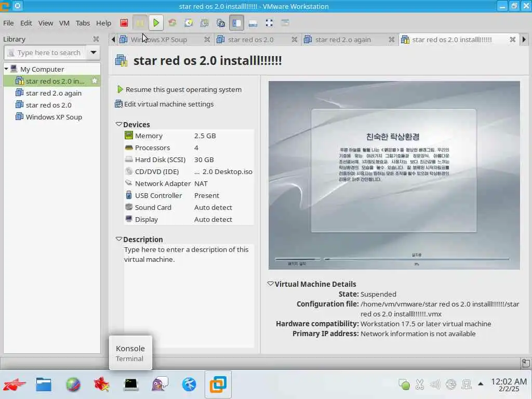Click the network tray icon
This screenshot has height=399, width=532.
tap(467, 384)
